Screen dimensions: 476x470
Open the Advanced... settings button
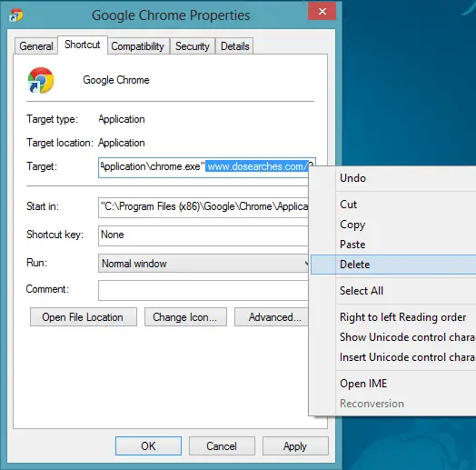tap(272, 317)
